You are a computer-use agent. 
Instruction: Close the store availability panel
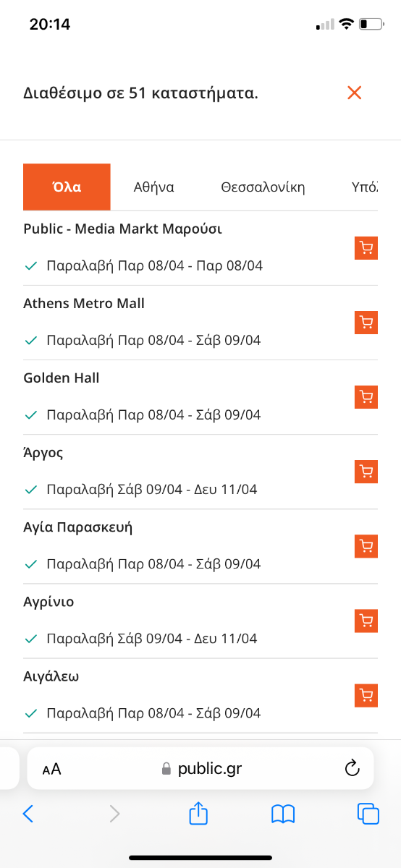point(354,93)
